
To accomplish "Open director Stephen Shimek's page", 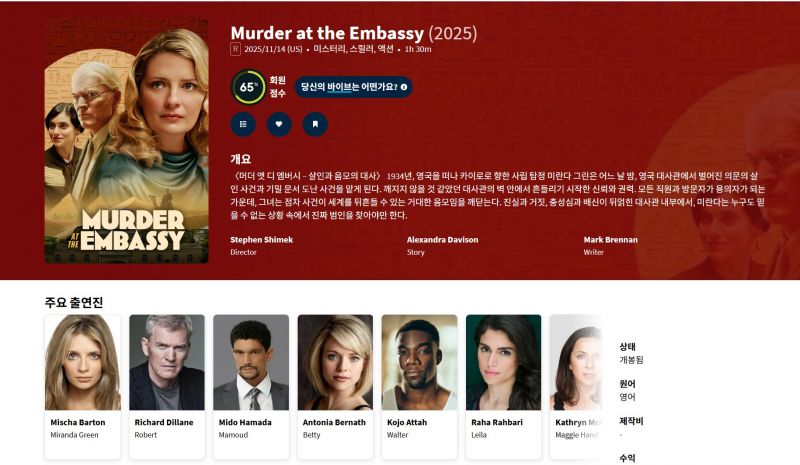I will coord(261,239).
